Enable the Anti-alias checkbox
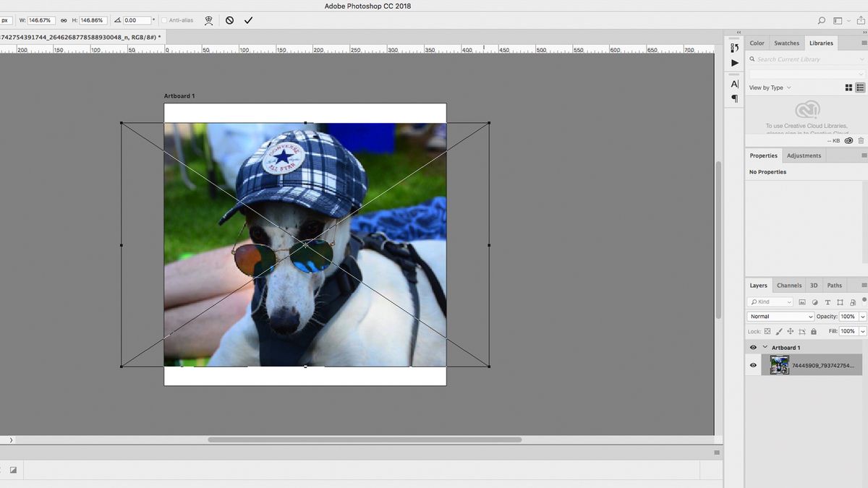 pos(163,20)
